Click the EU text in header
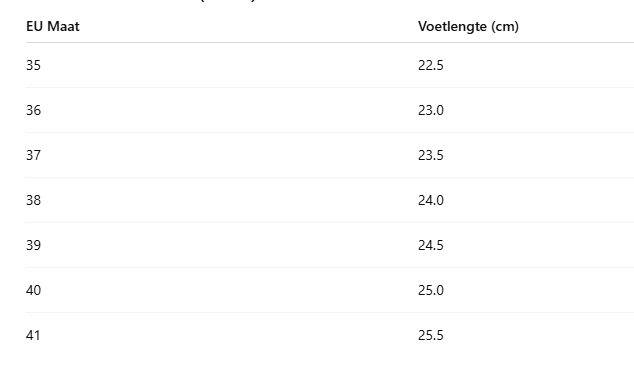 35,26
